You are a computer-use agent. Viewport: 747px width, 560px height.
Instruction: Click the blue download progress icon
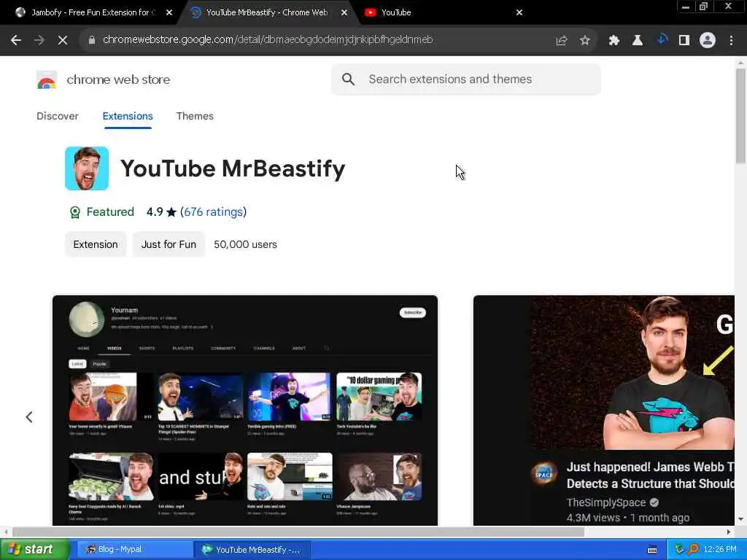coord(662,40)
